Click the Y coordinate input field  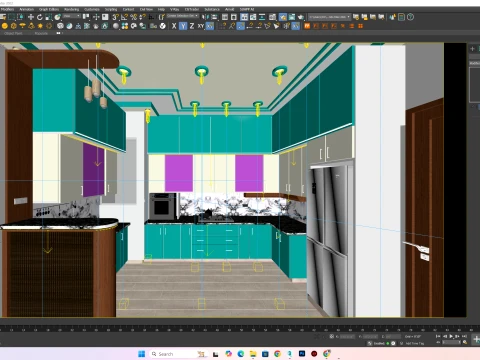coord(370,337)
